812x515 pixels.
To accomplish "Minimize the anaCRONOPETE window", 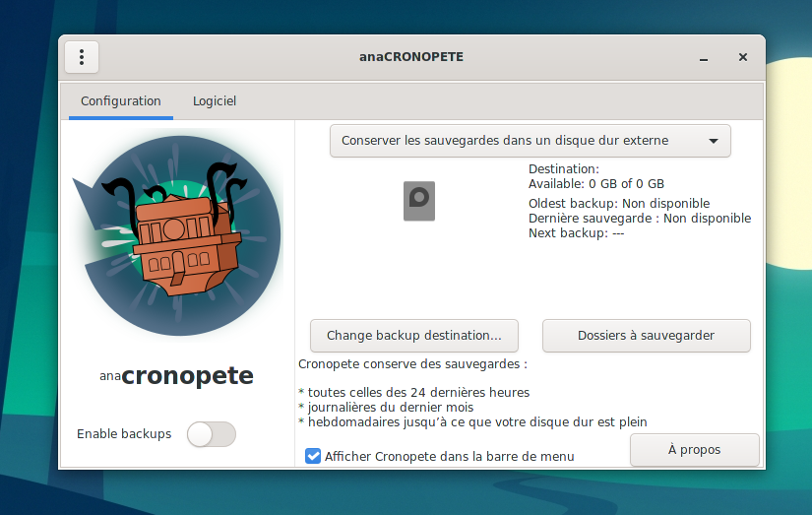I will pos(704,57).
